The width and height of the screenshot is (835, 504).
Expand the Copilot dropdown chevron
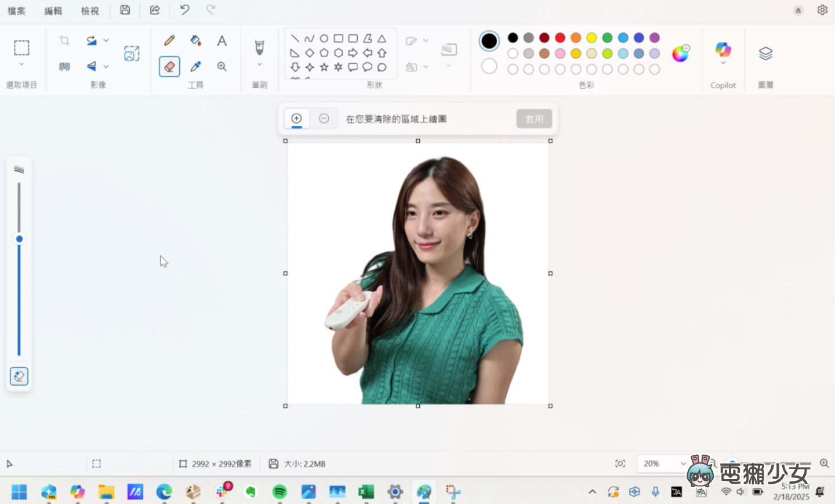tap(723, 63)
